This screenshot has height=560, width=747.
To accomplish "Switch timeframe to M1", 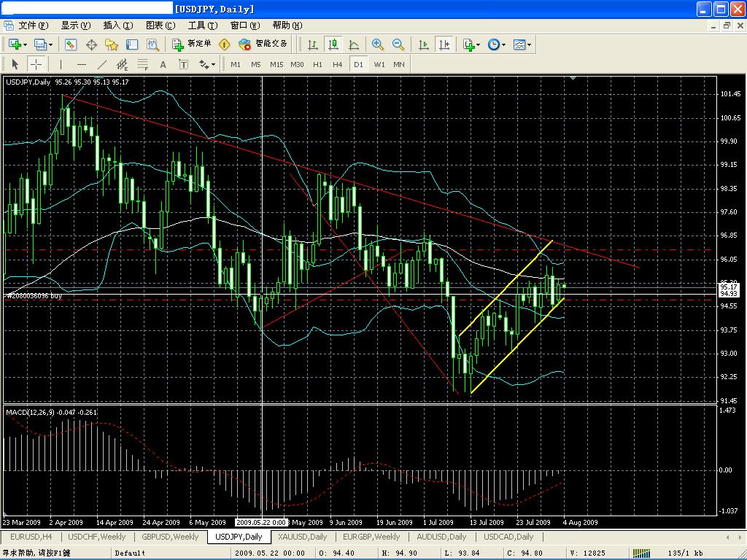I will pyautogui.click(x=236, y=64).
